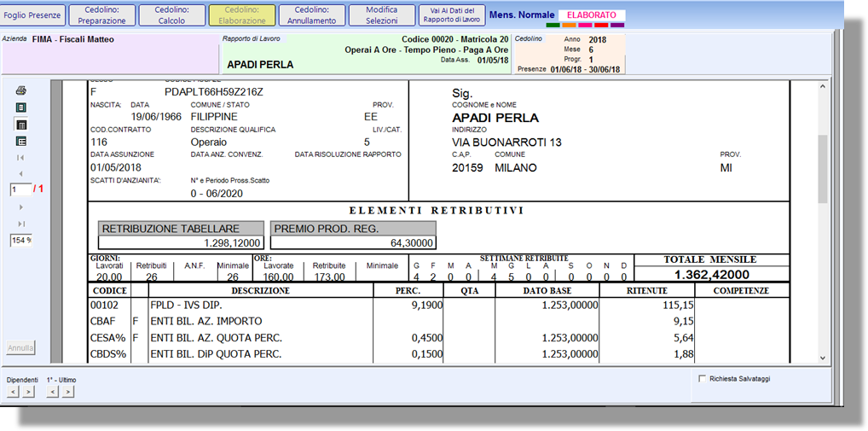Click the birth date 19/06/1966
Image resolution: width=868 pixels, height=431 pixels.
156,117
